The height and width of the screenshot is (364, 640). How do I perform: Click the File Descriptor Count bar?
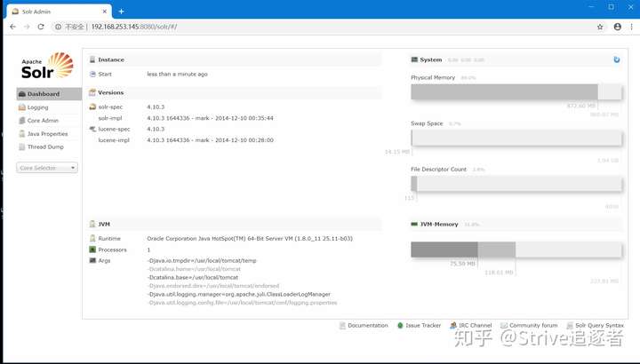click(x=516, y=184)
